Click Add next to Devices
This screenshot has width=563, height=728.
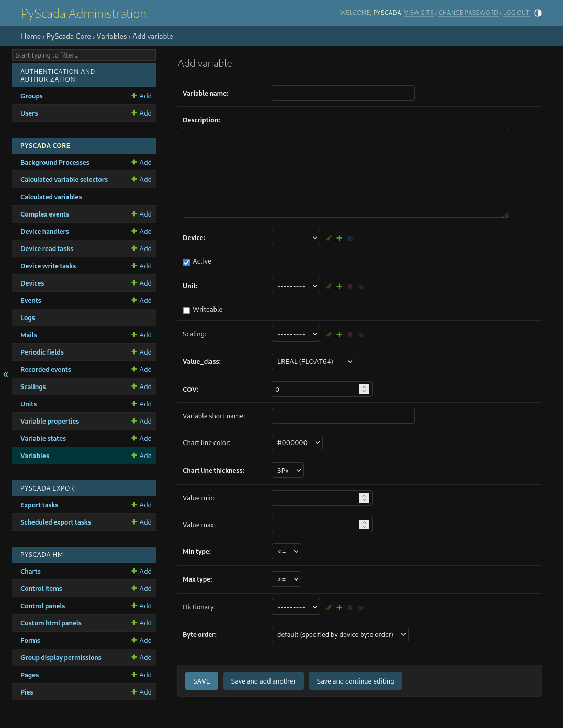click(141, 283)
